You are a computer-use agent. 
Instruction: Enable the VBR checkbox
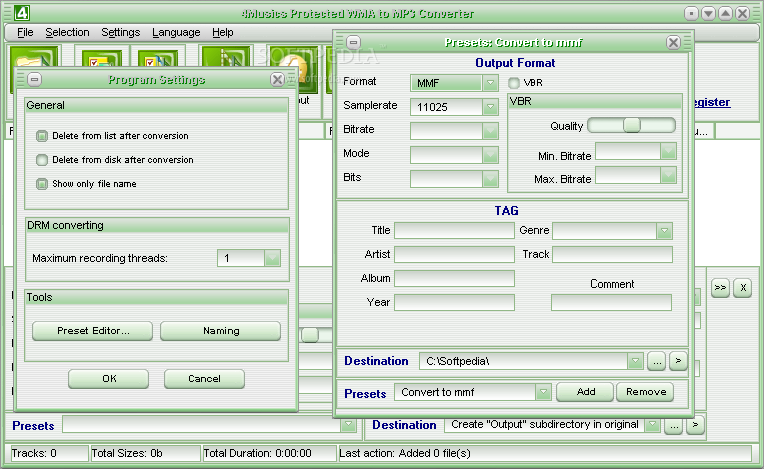point(514,83)
